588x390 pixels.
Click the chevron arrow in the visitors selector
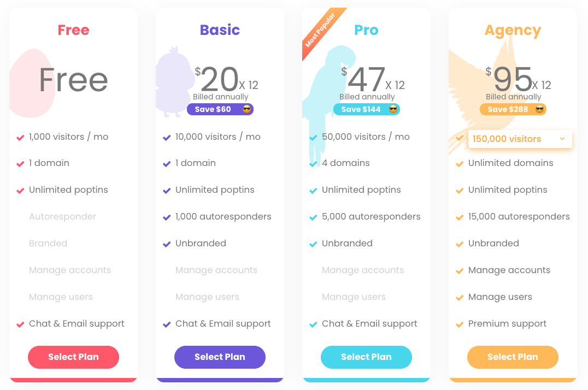click(x=562, y=139)
